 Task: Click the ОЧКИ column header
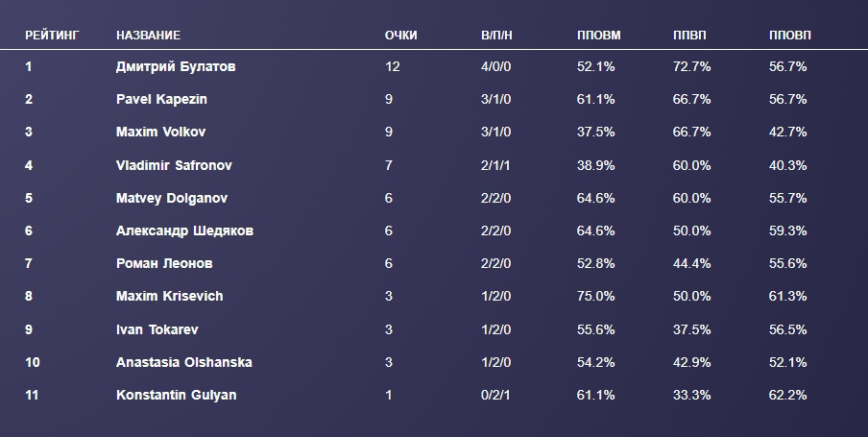[x=400, y=36]
